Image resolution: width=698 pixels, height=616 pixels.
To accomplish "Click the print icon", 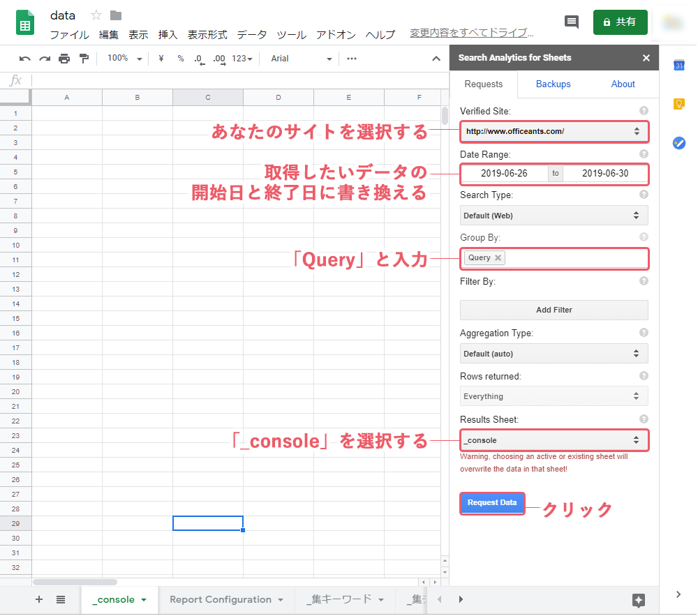I will [x=64, y=59].
